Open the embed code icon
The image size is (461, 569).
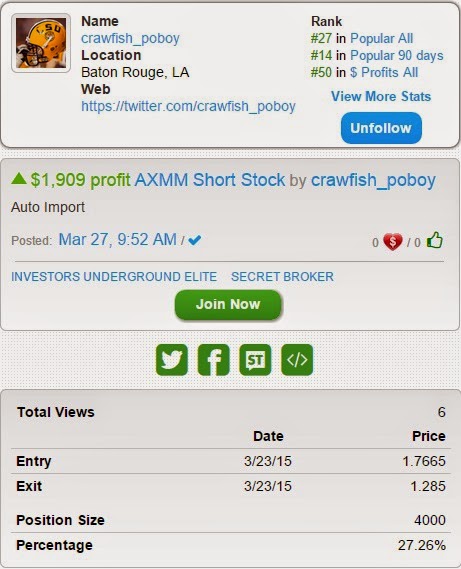[x=297, y=360]
